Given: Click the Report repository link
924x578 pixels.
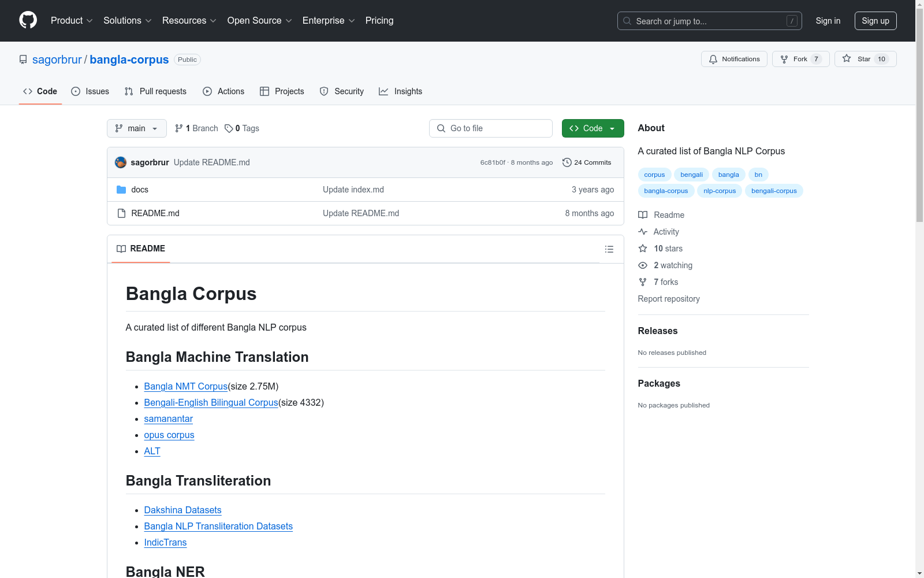Looking at the screenshot, I should (669, 299).
